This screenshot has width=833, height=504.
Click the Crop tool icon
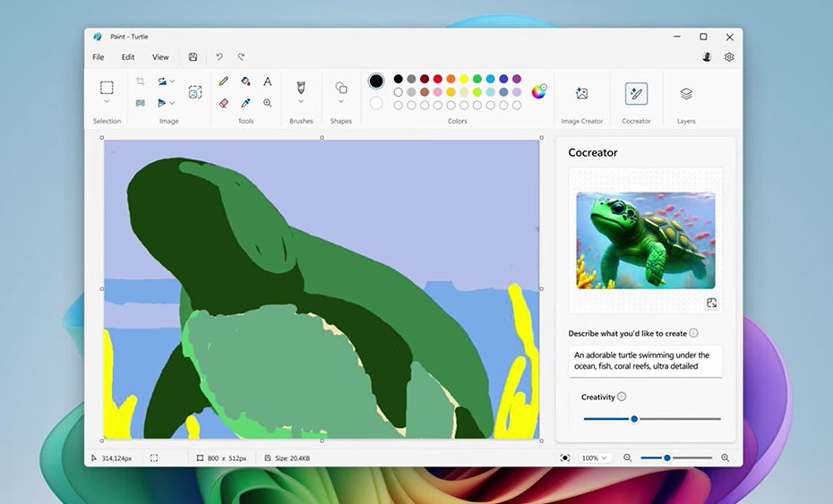pyautogui.click(x=141, y=81)
